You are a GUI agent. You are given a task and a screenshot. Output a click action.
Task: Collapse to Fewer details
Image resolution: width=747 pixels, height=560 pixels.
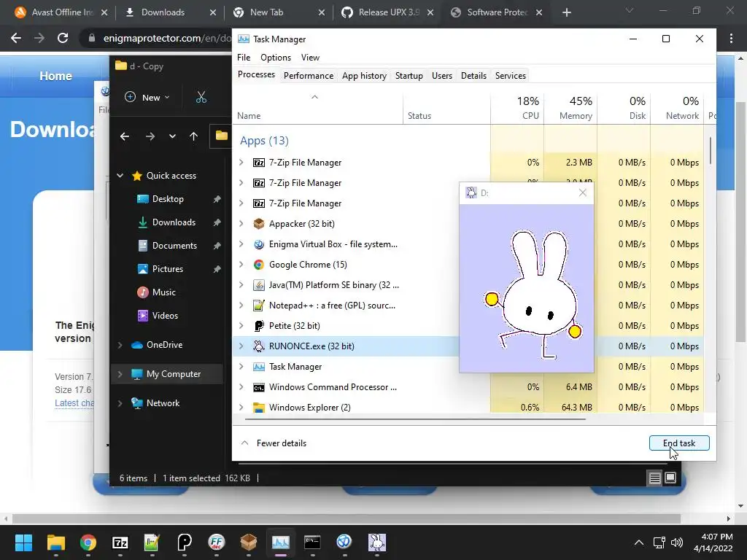pyautogui.click(x=274, y=443)
